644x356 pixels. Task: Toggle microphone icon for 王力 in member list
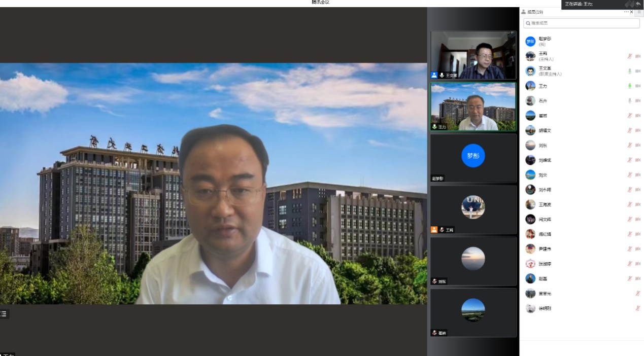point(629,86)
